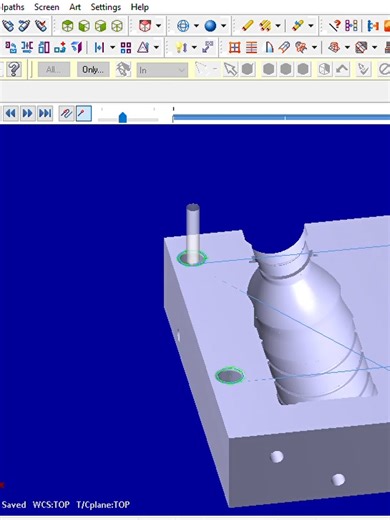Click the T/Cplane:TOP status bar entry
The height and width of the screenshot is (520, 390).
103,504
